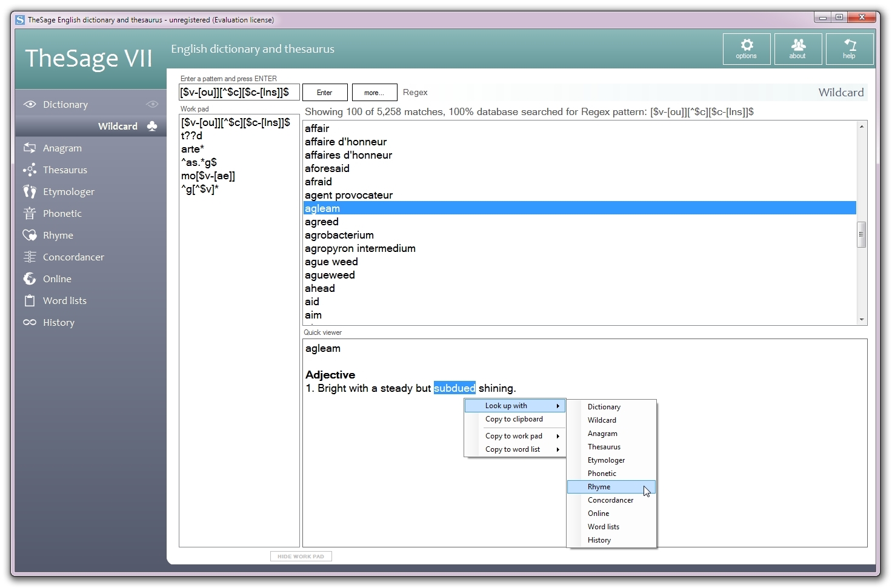Click the Online globe icon

pos(30,279)
